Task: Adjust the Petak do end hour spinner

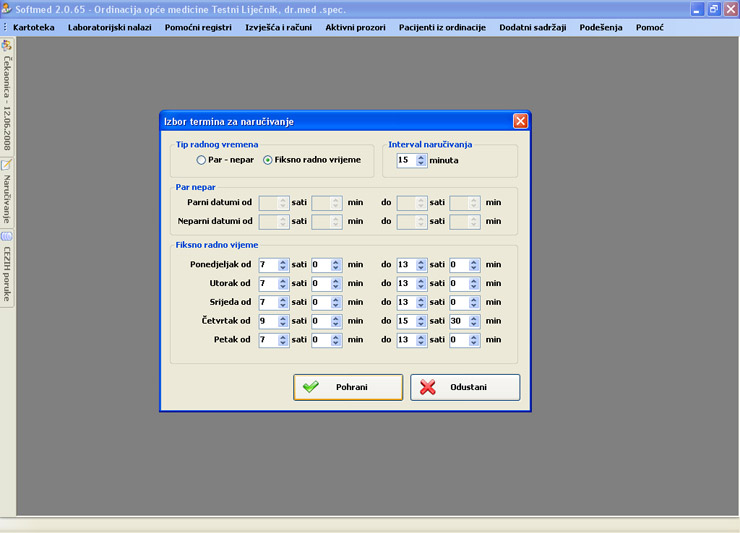Action: 421,340
